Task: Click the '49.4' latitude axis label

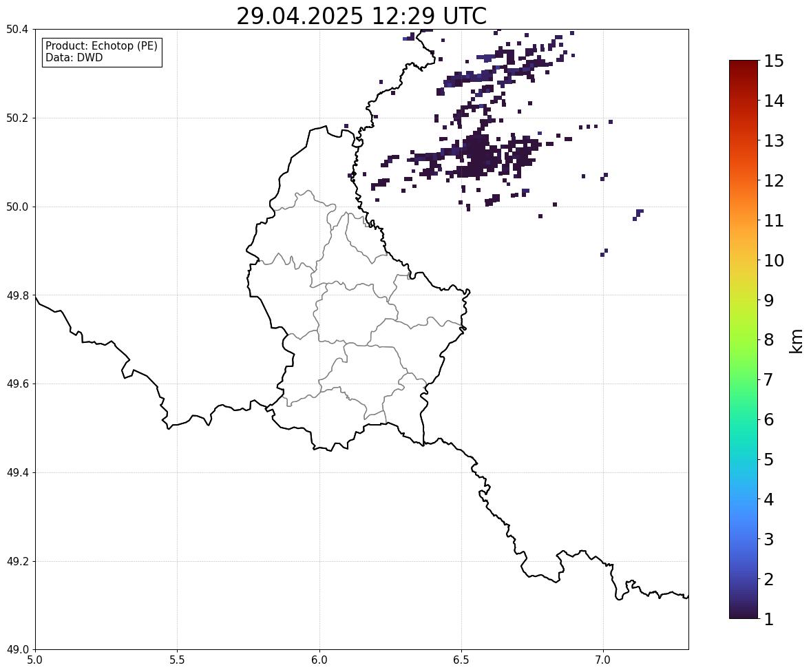Action: (17, 472)
